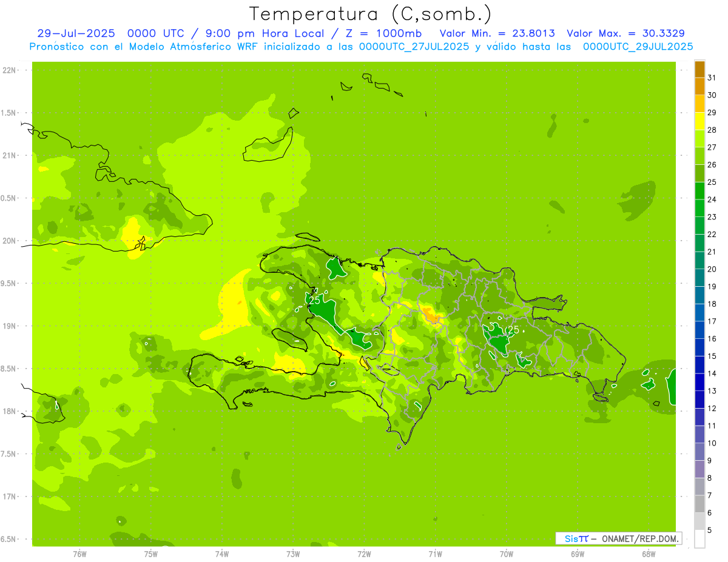728x562 pixels.
Task: Pick the lime swatch between 27 and 28
Action: point(699,138)
